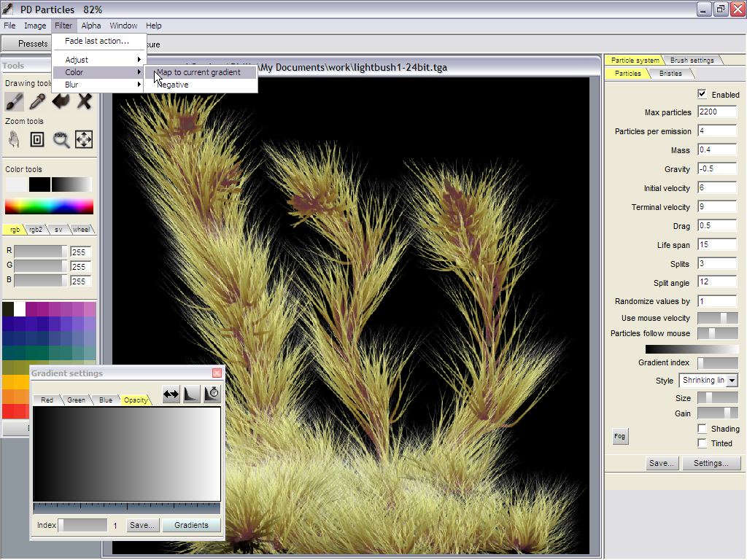
Task: Choose Map to current gradient
Action: point(200,72)
